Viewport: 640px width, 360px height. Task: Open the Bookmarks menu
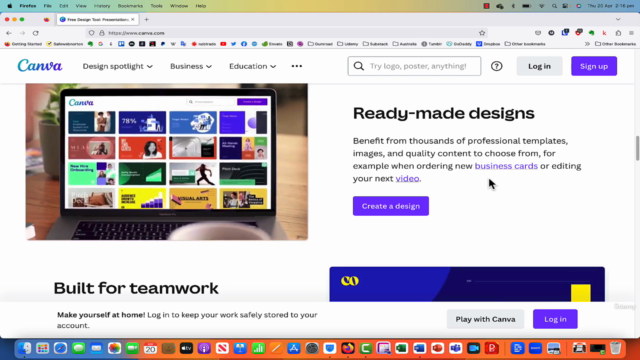(130, 6)
